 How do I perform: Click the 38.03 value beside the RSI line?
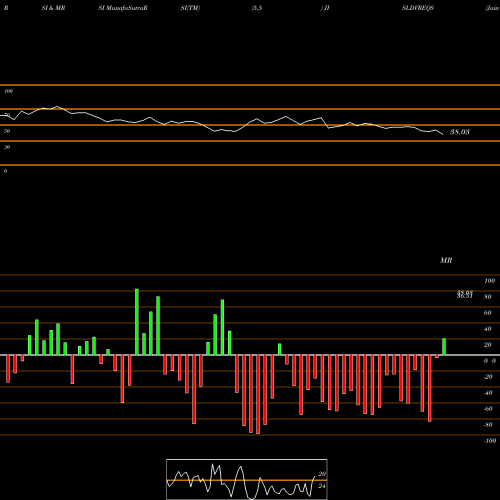click(460, 132)
